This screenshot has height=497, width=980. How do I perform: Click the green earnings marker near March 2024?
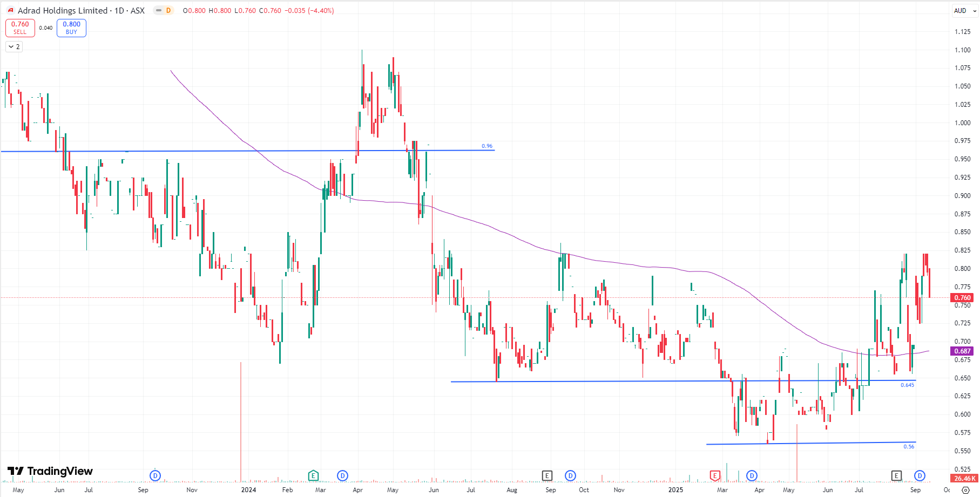(x=313, y=475)
